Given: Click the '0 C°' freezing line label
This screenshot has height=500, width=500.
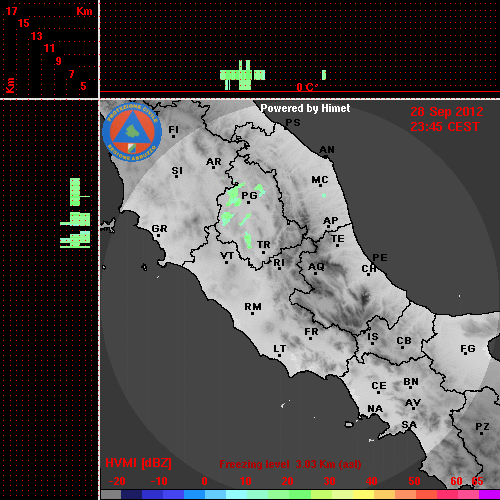Looking at the screenshot, I should (x=307, y=87).
